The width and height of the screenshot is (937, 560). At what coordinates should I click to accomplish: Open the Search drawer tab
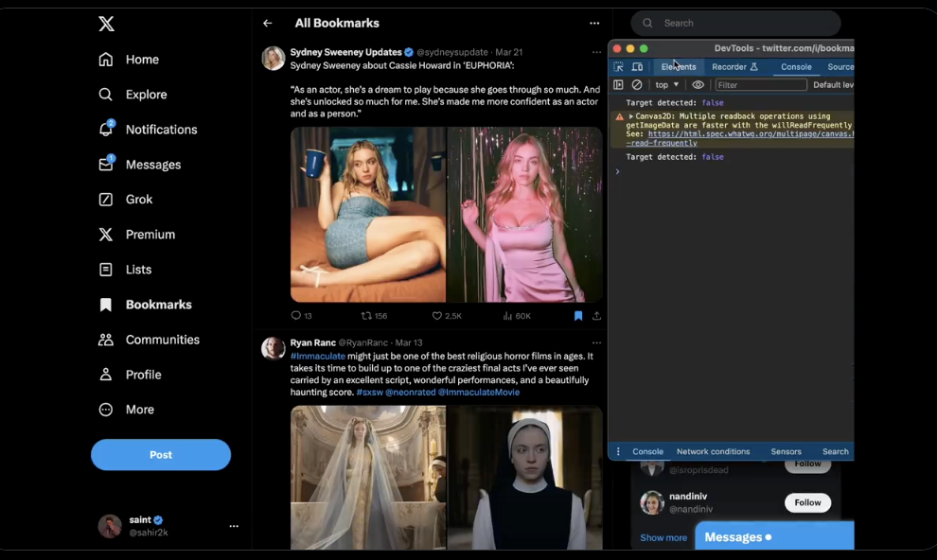coord(836,451)
